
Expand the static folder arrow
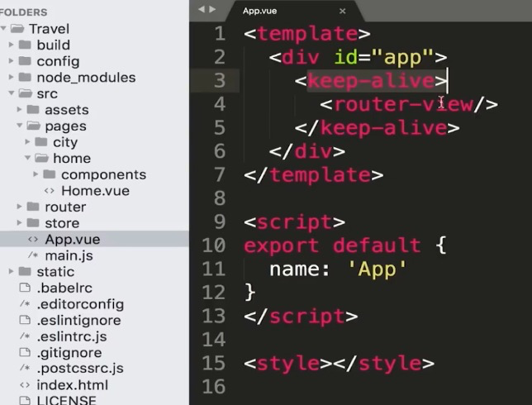click(x=12, y=271)
